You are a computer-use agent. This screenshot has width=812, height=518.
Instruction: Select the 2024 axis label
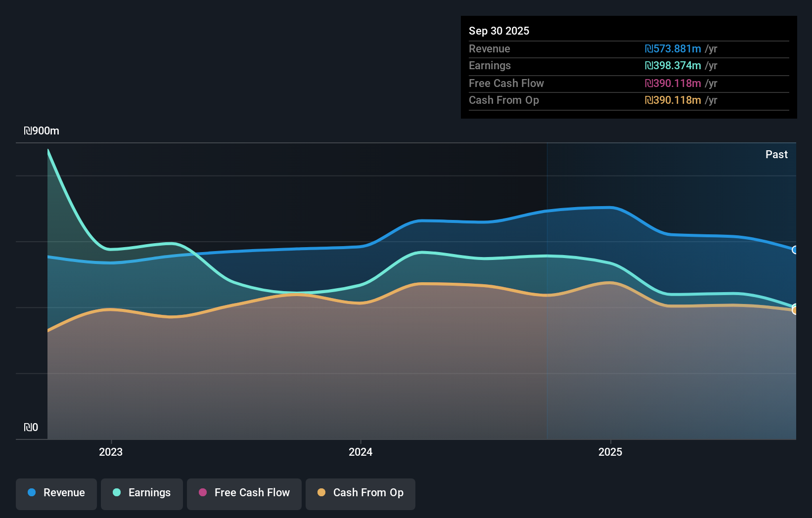360,452
